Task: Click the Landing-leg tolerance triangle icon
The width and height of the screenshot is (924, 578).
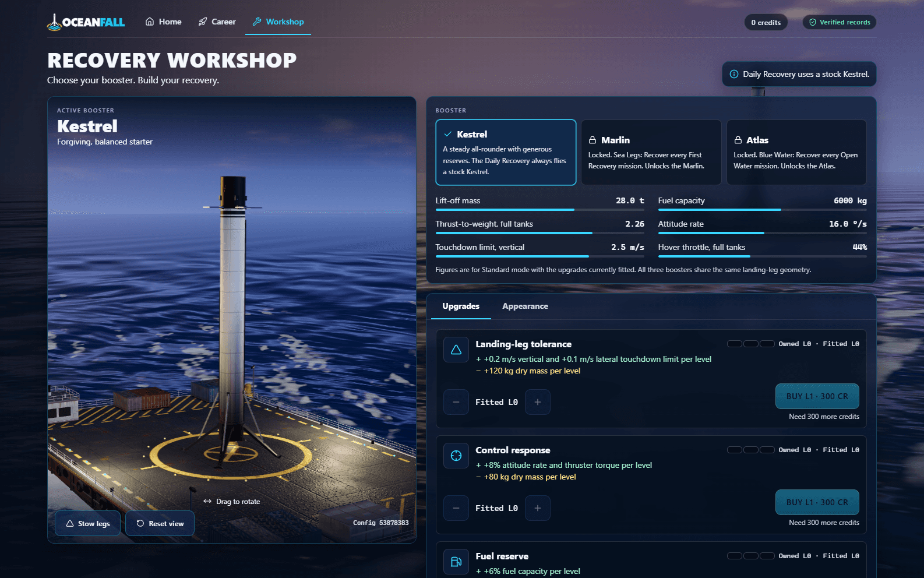Action: 456,350
